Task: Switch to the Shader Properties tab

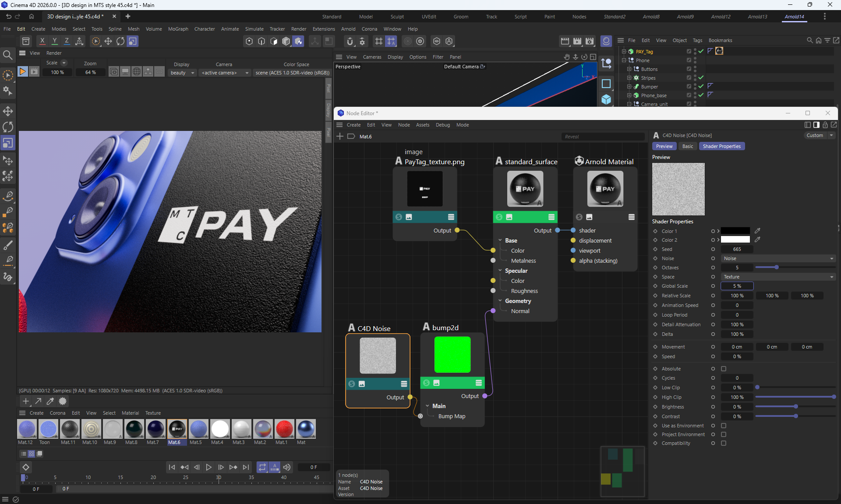Action: (721, 146)
